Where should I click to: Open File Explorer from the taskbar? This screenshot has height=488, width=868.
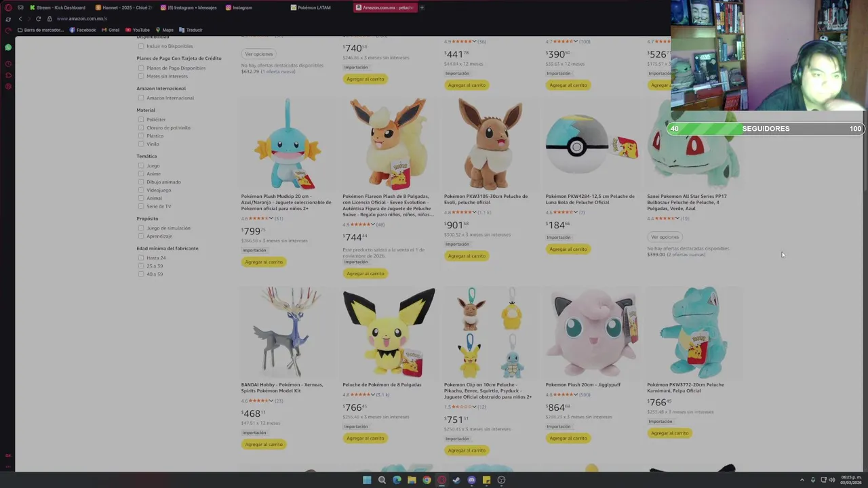click(412, 480)
